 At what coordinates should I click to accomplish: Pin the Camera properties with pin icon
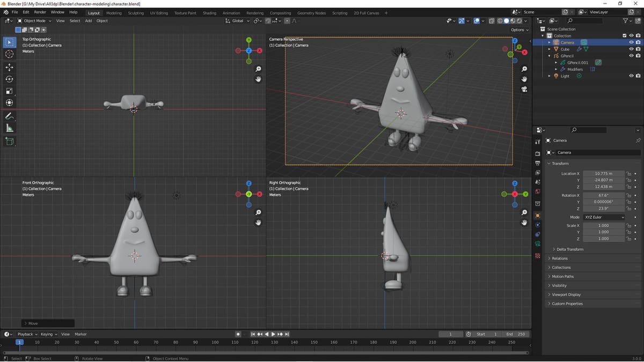[638, 141]
